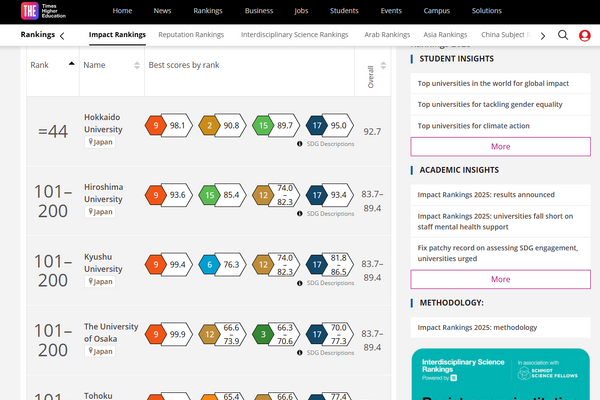Open SDG Descriptions info for Hiroshima University
The width and height of the screenshot is (600, 400).
click(x=326, y=214)
